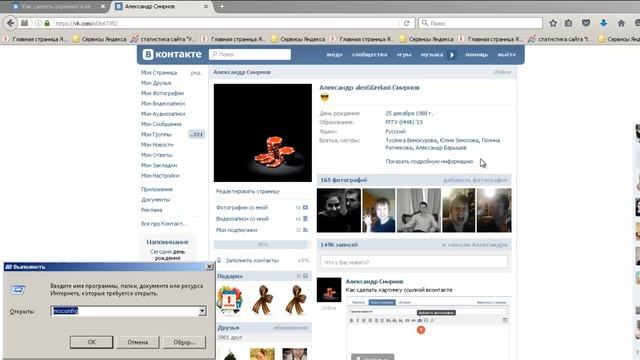Go back with the browser back arrow
The height and width of the screenshot is (360, 640).
[11, 23]
